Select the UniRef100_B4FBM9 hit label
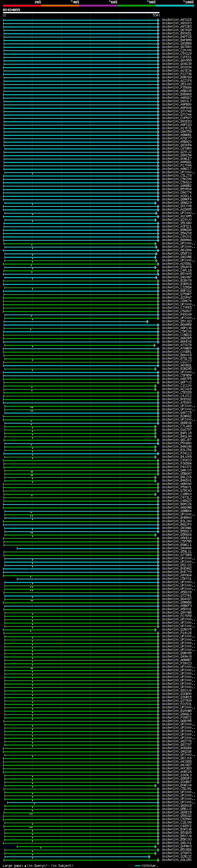Screen dimensions: 197x868 [177, 40]
